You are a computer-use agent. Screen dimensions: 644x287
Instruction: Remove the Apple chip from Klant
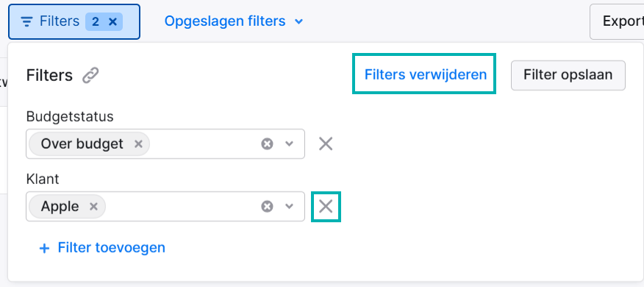pyautogui.click(x=93, y=206)
